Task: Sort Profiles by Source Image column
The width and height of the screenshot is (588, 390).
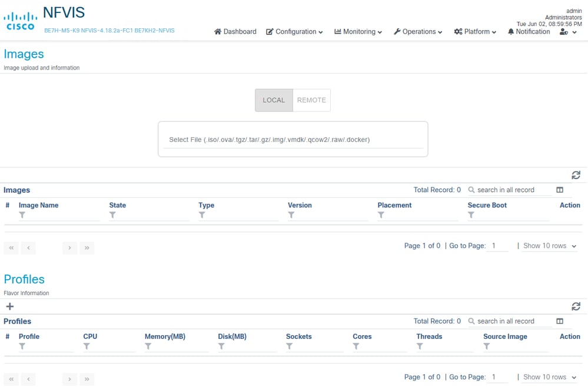Action: pos(505,337)
